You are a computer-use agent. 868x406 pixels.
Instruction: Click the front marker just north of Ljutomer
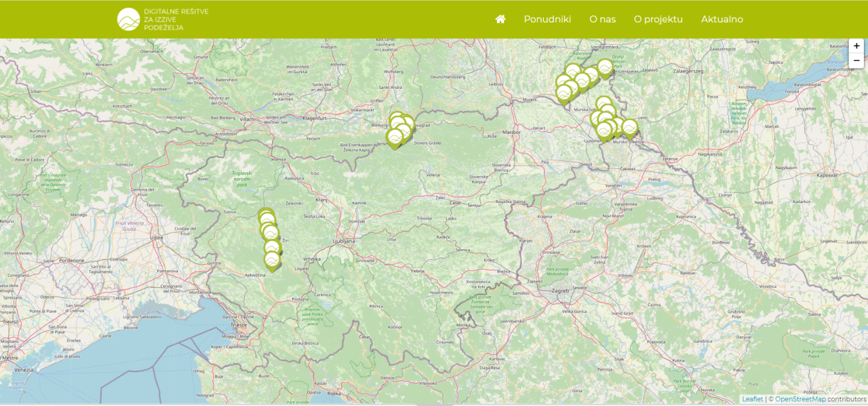[604, 130]
